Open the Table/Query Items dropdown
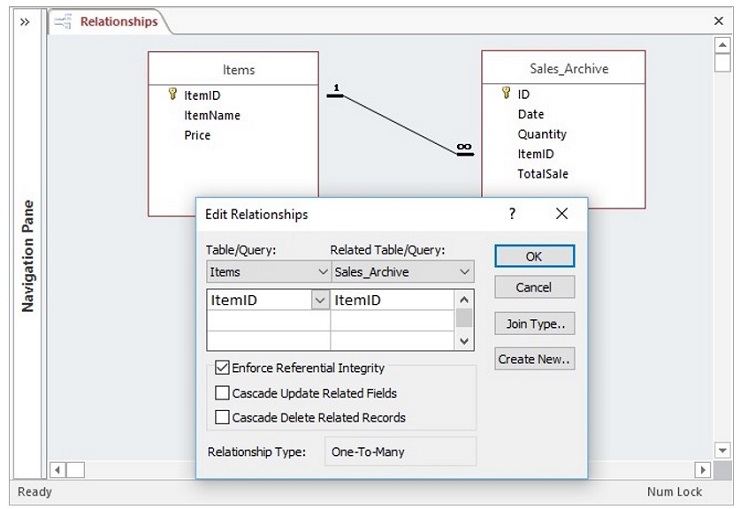740x509 pixels. pos(322,271)
